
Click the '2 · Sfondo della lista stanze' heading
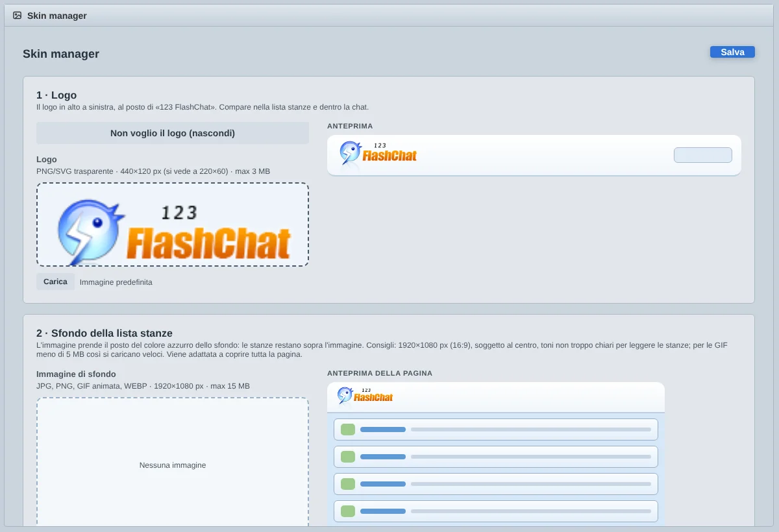[105, 333]
